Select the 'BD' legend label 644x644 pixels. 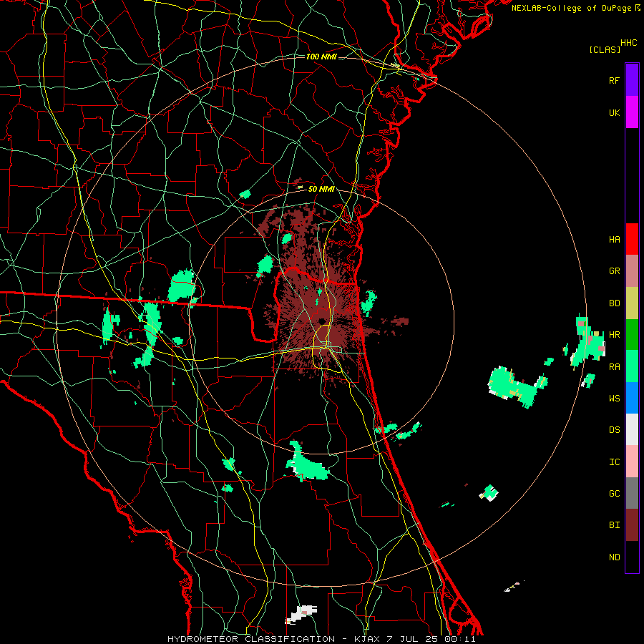[615, 303]
